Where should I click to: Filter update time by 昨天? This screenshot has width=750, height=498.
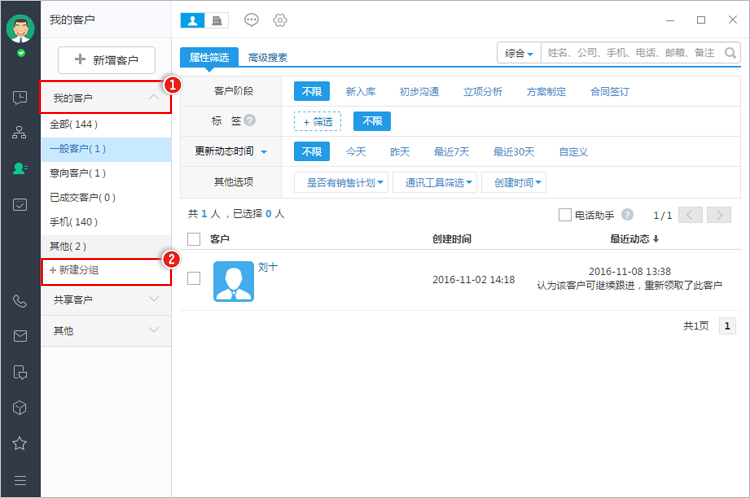[x=400, y=152]
